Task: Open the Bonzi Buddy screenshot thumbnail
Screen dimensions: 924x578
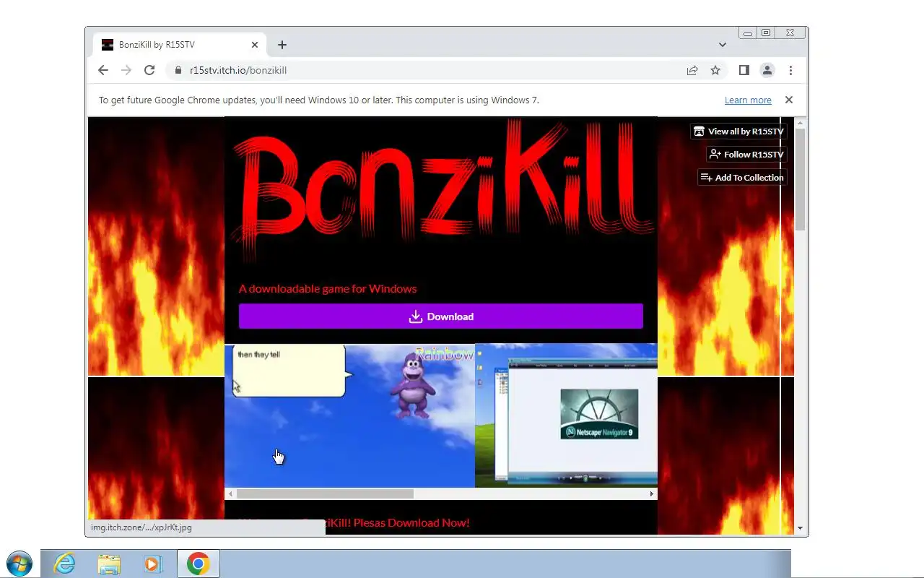Action: pos(349,415)
